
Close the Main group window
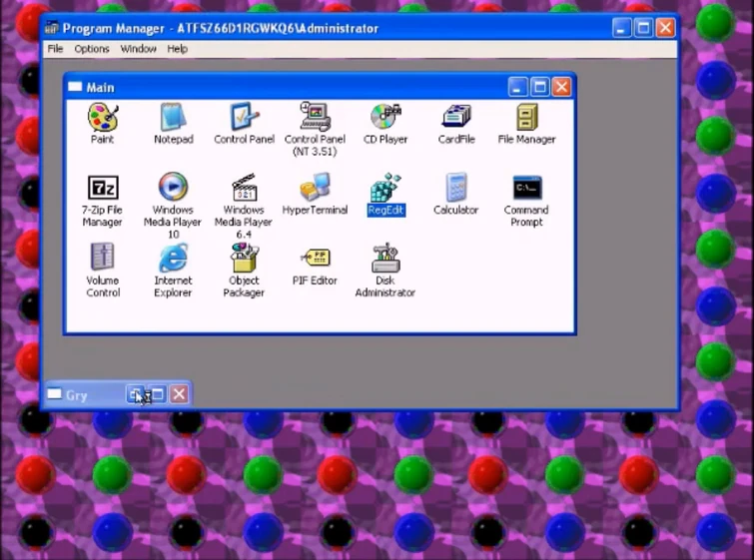(561, 87)
